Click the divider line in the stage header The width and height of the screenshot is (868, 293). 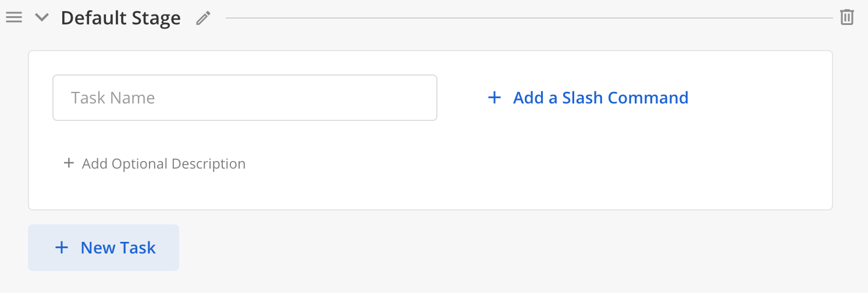(524, 18)
